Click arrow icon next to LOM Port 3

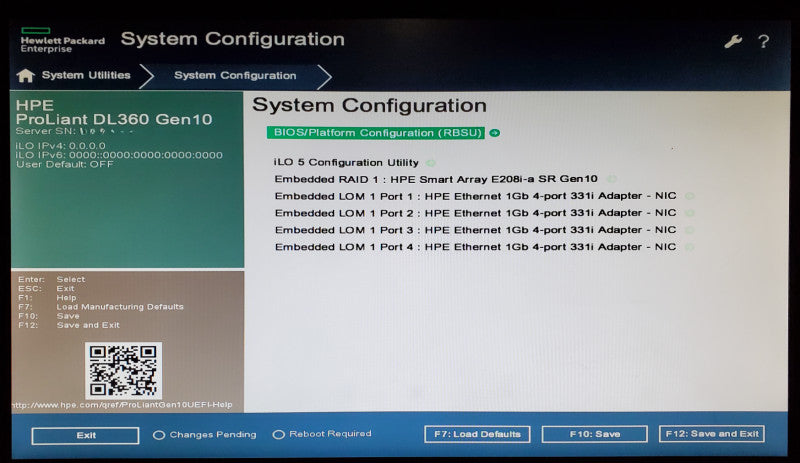(689, 230)
